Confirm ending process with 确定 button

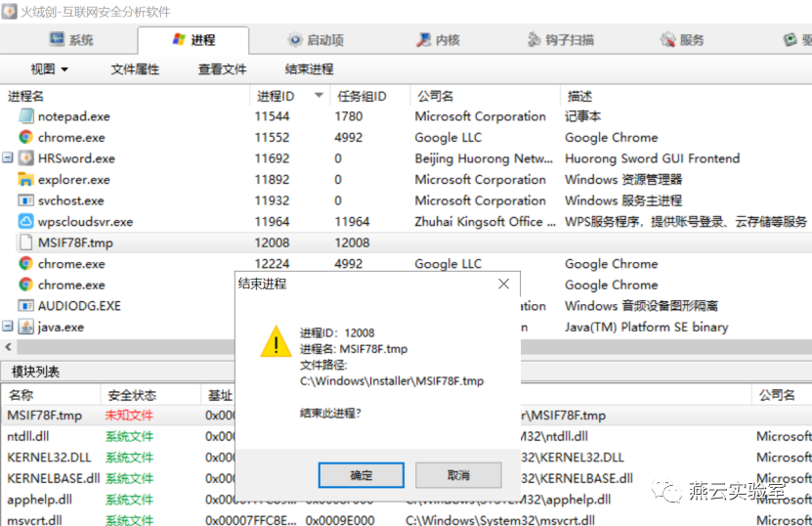point(361,475)
